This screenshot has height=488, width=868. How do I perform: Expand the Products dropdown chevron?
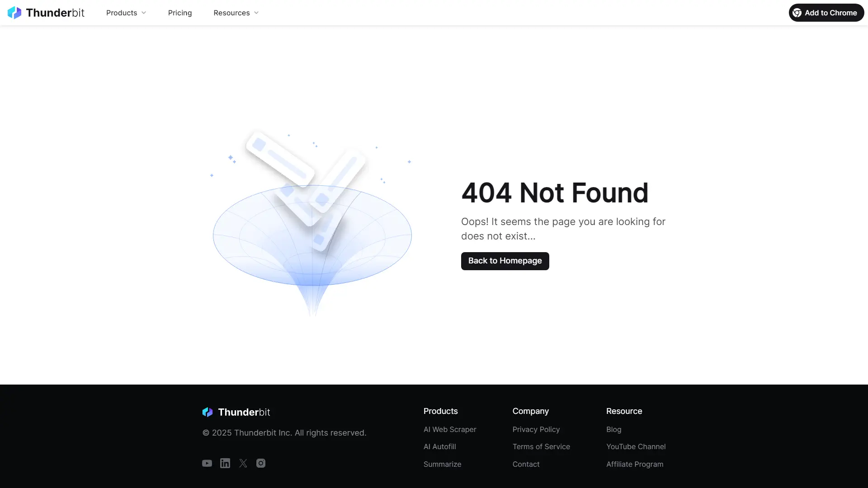click(144, 13)
